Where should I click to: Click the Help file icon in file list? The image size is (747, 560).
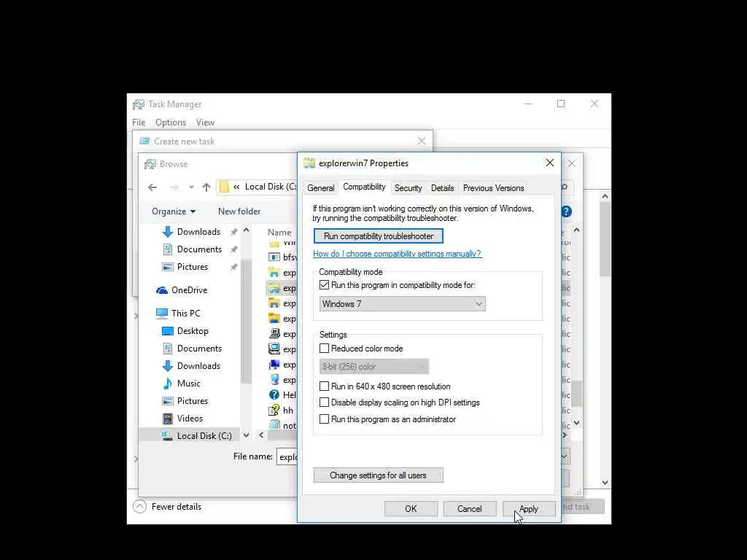(x=274, y=394)
